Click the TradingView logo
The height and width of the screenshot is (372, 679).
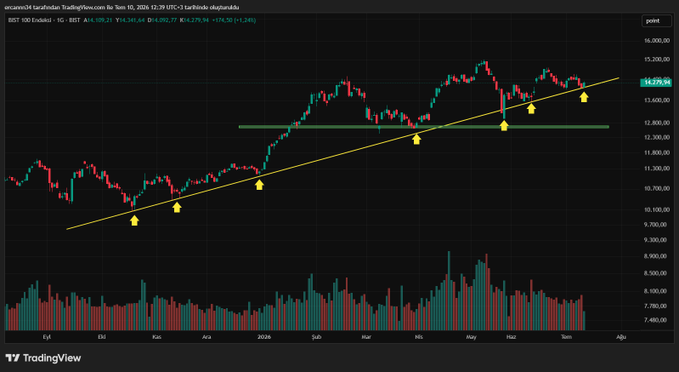tap(43, 358)
